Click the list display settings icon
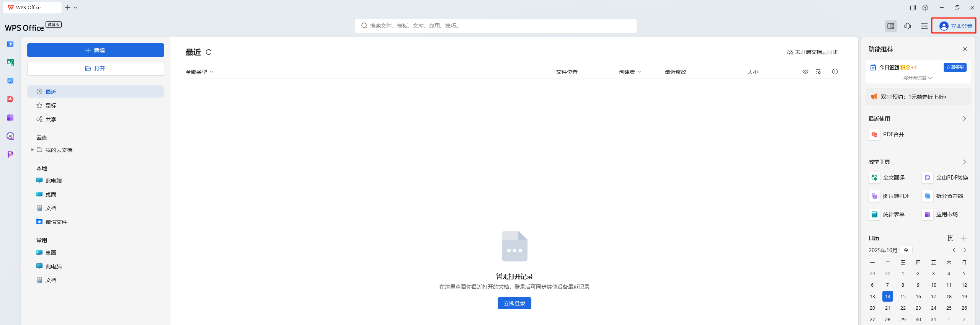980x325 pixels. point(818,72)
